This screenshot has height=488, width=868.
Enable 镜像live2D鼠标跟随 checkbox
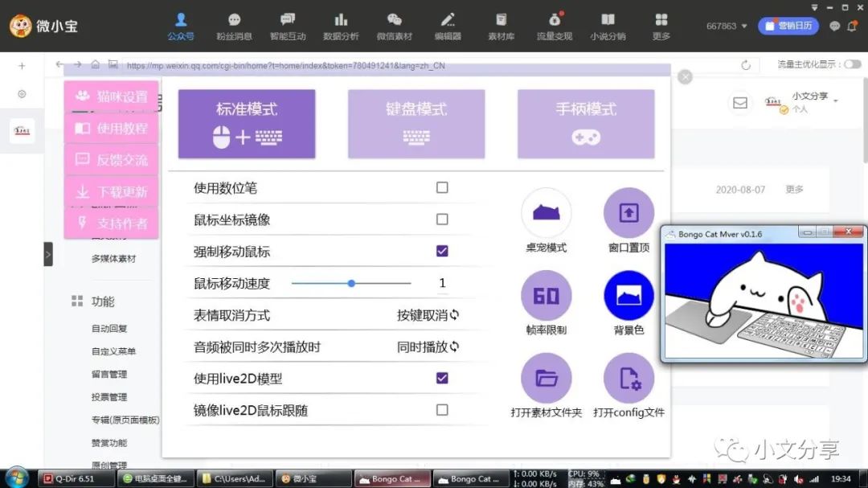click(x=442, y=410)
